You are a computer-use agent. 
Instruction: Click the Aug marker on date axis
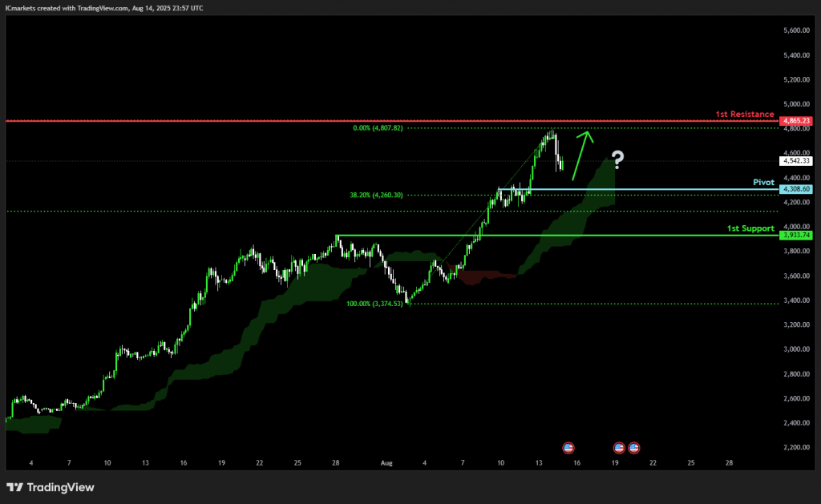(x=386, y=462)
